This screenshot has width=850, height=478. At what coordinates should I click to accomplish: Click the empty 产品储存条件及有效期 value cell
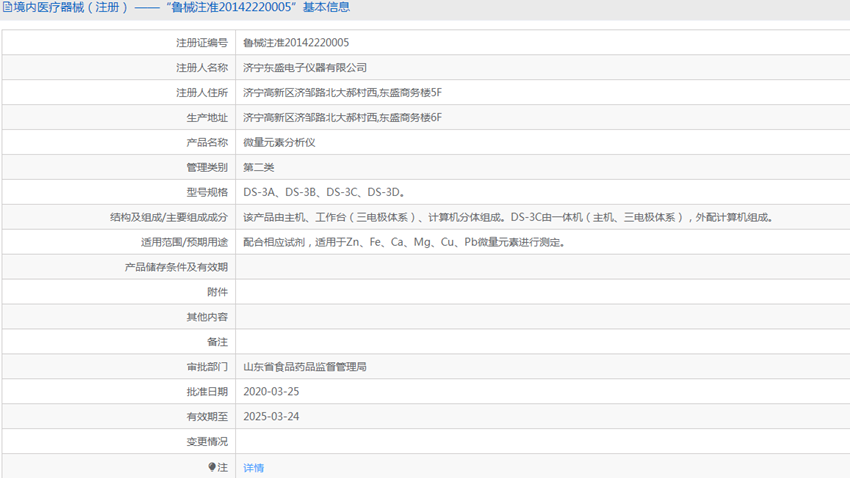point(543,267)
